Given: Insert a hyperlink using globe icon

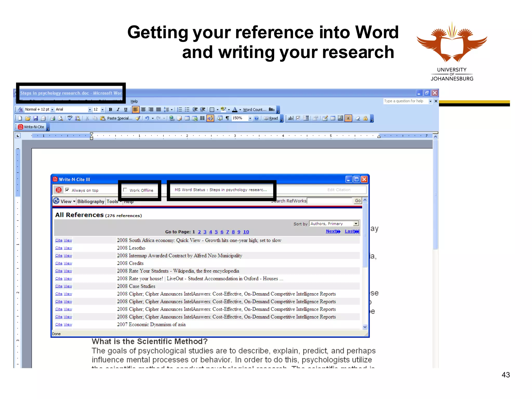Looking at the screenshot, I should click(172, 118).
